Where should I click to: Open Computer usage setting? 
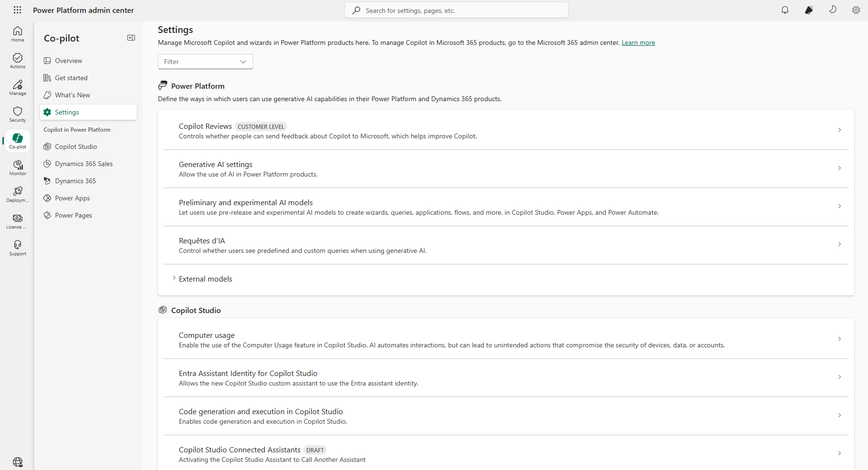[x=506, y=340]
